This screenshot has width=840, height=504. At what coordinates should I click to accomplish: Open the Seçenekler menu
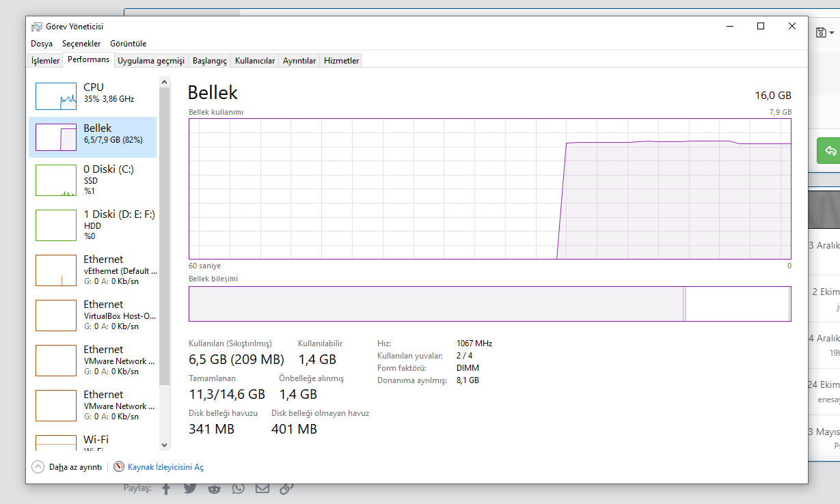click(x=81, y=44)
